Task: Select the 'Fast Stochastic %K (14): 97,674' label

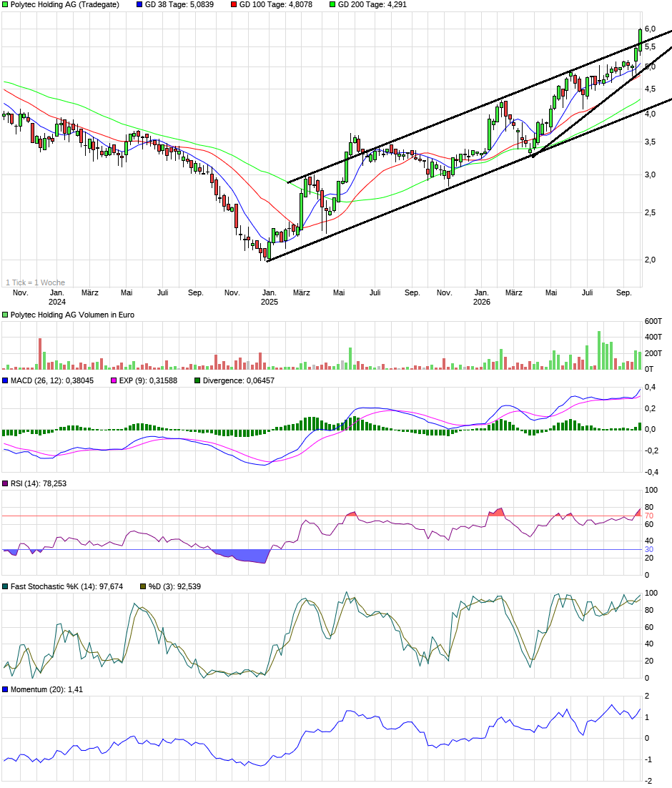Action: click(67, 587)
